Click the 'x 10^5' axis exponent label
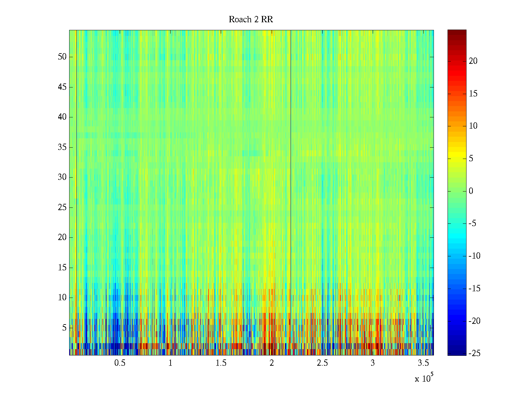This screenshot has height=399, width=532. point(424,378)
